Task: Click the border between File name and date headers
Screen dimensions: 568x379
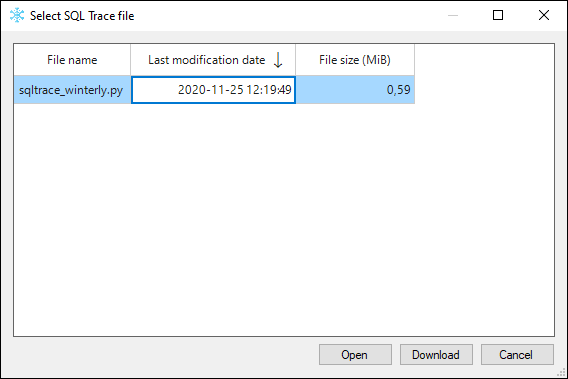Action: [x=130, y=60]
